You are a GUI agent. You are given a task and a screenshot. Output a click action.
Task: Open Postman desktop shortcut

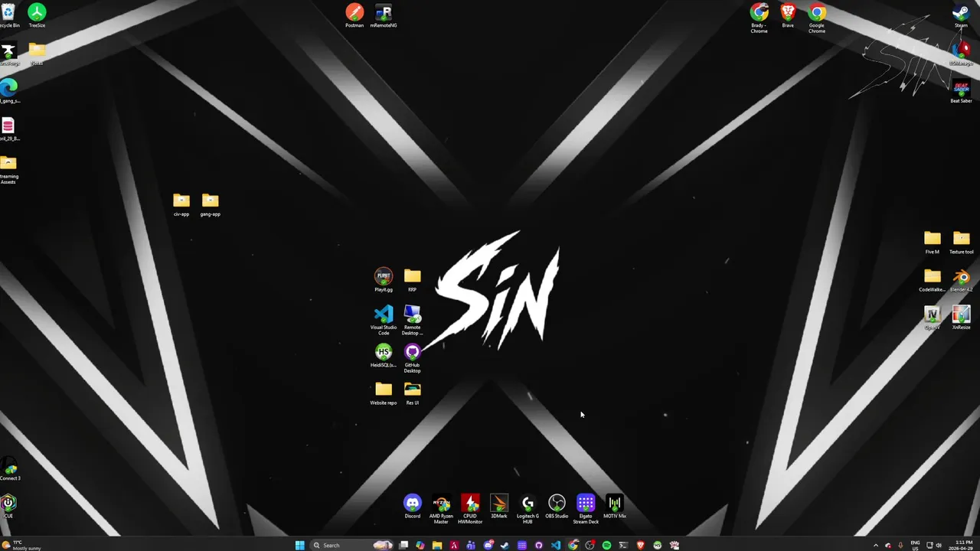pos(354,15)
